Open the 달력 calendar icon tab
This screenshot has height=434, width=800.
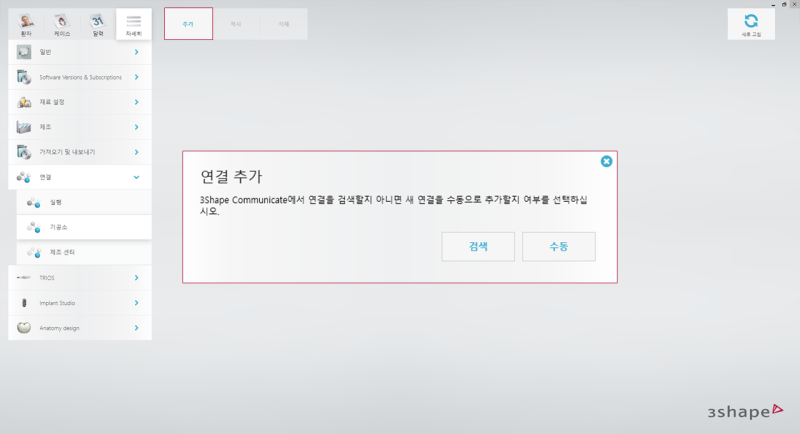98,24
